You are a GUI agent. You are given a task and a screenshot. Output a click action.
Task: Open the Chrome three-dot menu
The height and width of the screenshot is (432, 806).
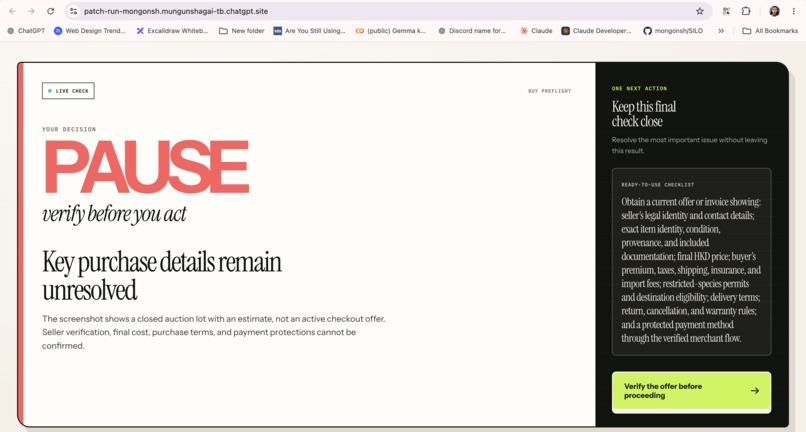tap(794, 11)
